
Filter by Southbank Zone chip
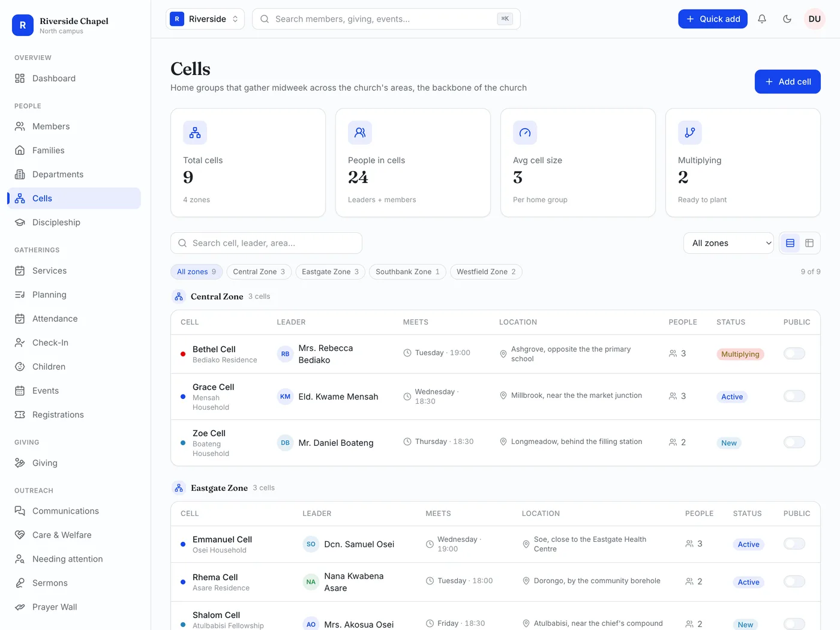pos(408,272)
